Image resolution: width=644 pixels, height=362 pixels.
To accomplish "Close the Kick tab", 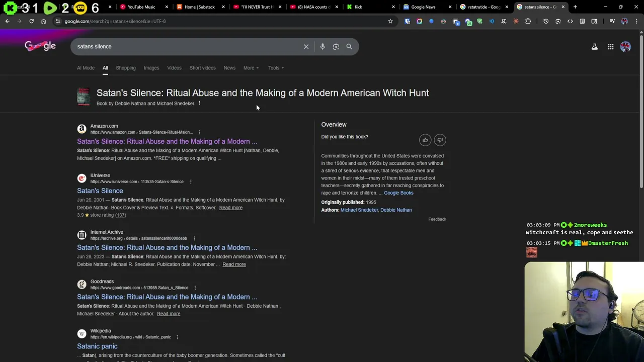I will [393, 7].
